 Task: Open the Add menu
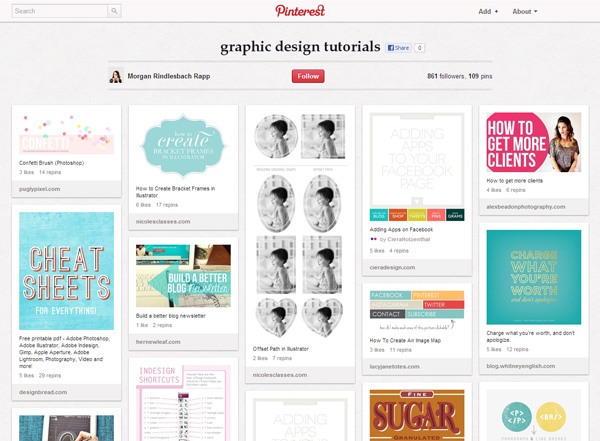[488, 11]
